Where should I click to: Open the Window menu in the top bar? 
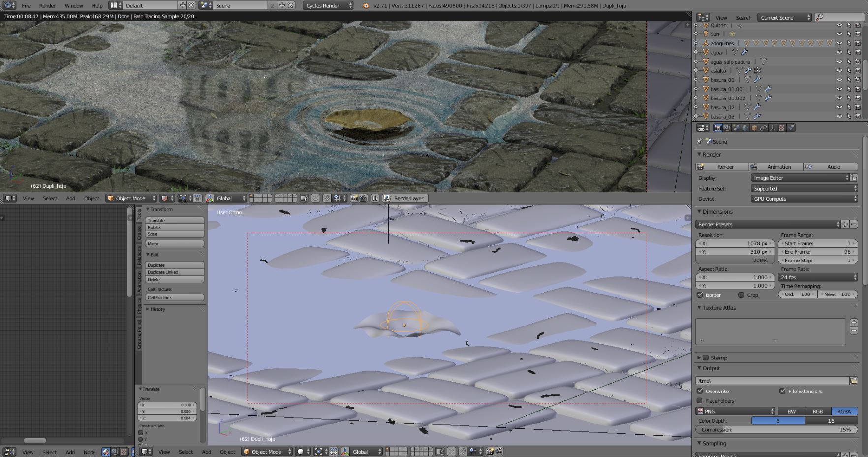[x=74, y=5]
